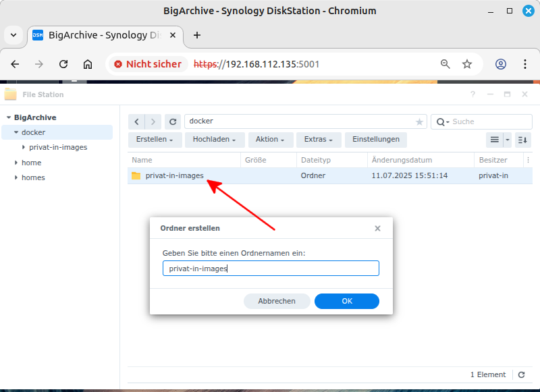The height and width of the screenshot is (392, 540).
Task: Bookmark folder with path bar star icon
Action: click(419, 122)
